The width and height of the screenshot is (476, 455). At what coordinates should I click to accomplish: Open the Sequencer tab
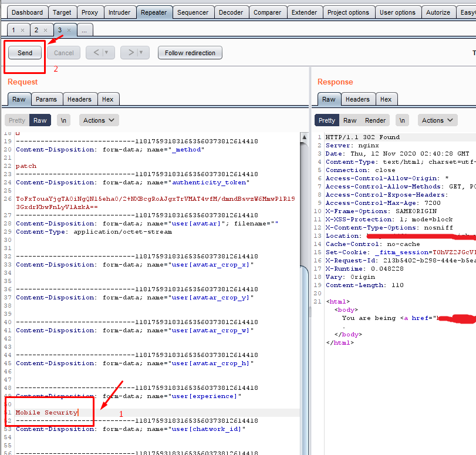coord(193,12)
